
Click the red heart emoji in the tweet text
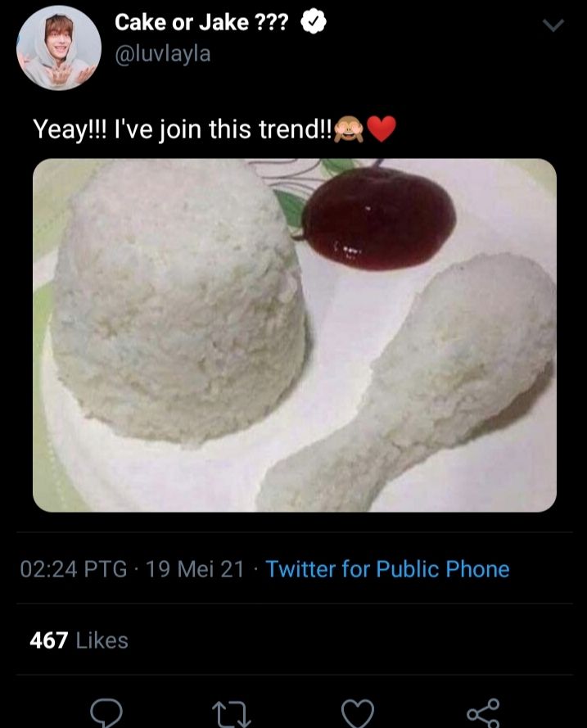coord(382,129)
